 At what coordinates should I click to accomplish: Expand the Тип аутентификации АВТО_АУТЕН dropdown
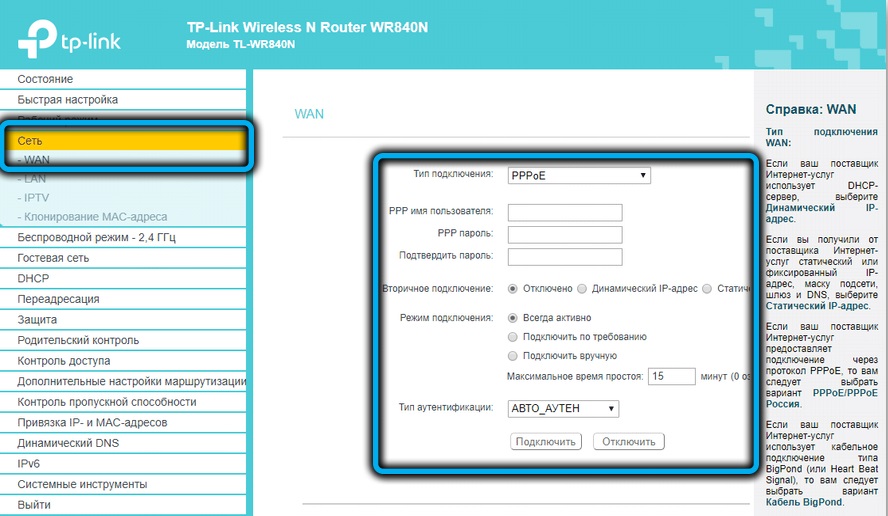563,408
